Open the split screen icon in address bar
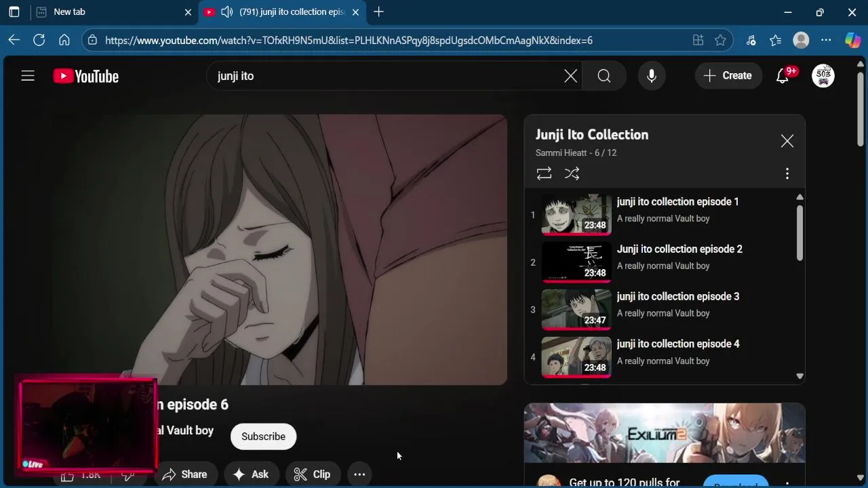This screenshot has width=868, height=488. (698, 41)
